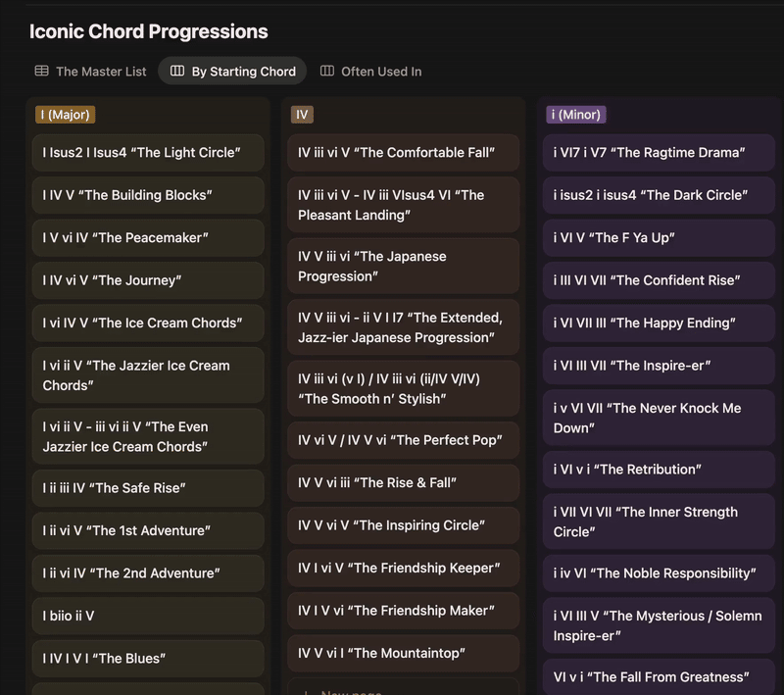Click the IV column group label

click(x=302, y=115)
